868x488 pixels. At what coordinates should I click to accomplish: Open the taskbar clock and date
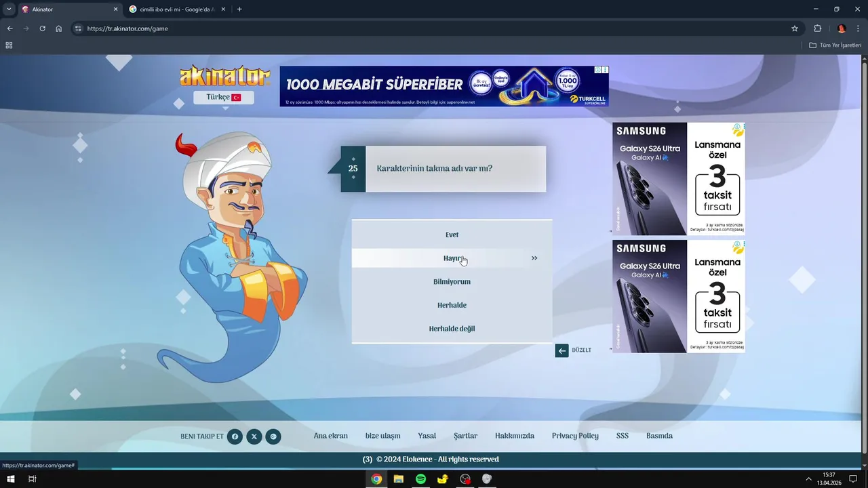tap(829, 479)
